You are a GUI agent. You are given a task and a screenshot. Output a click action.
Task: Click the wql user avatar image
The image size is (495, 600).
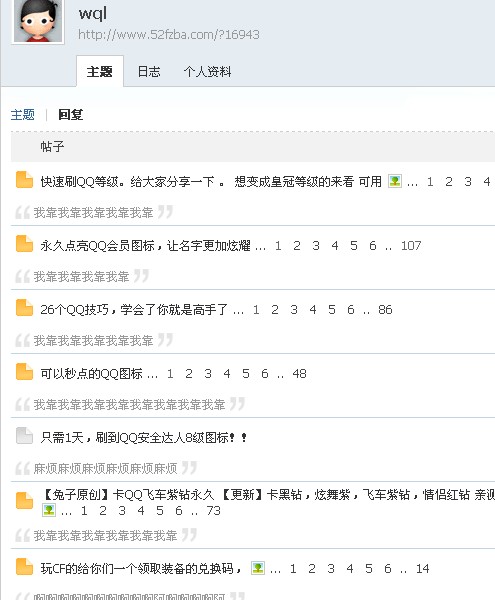37,21
